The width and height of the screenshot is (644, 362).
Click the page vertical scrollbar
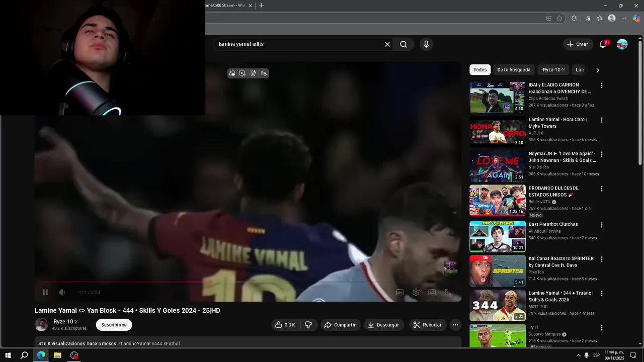coord(640,102)
